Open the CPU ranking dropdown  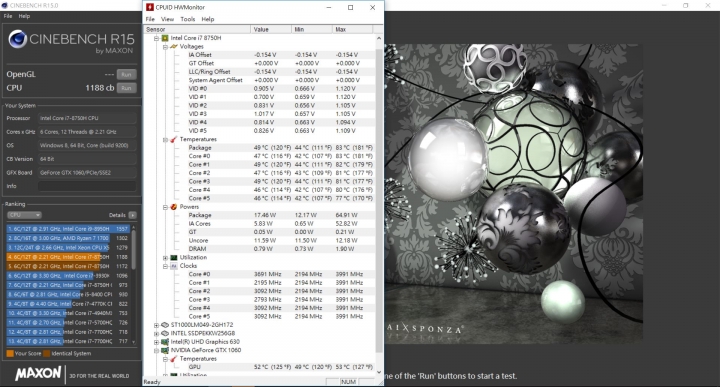pos(24,215)
